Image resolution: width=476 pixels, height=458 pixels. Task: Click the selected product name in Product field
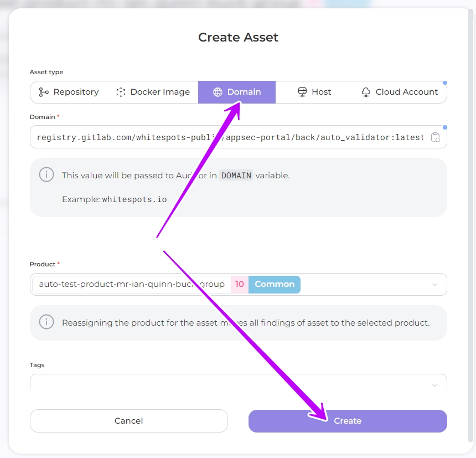[132, 284]
